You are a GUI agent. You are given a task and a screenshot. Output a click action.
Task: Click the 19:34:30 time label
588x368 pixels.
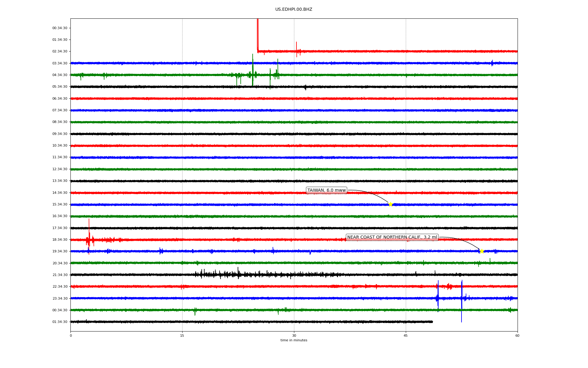coord(60,251)
